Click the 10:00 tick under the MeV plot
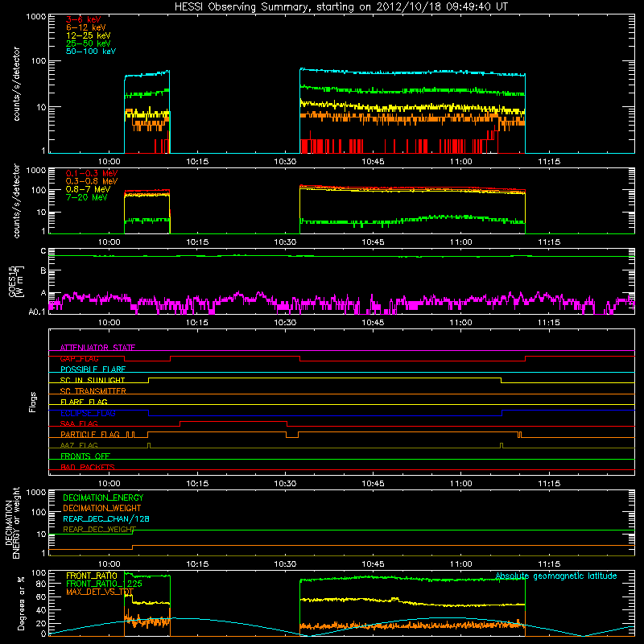 109,242
